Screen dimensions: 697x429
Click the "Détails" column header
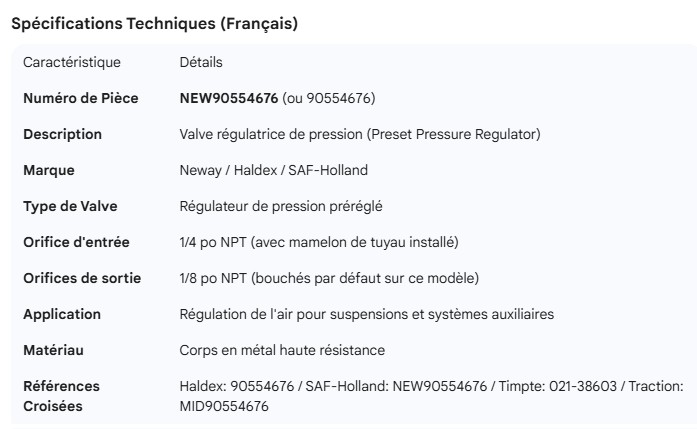click(x=201, y=63)
